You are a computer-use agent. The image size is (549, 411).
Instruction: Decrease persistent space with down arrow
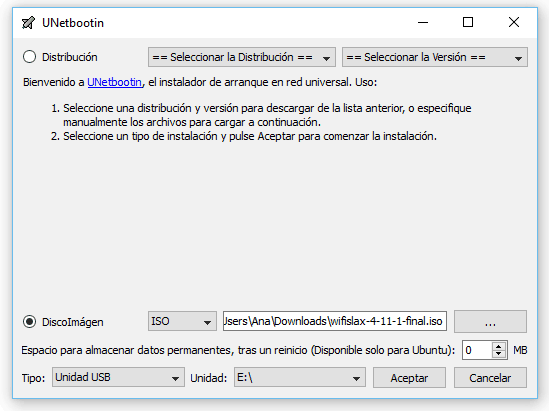pyautogui.click(x=499, y=354)
